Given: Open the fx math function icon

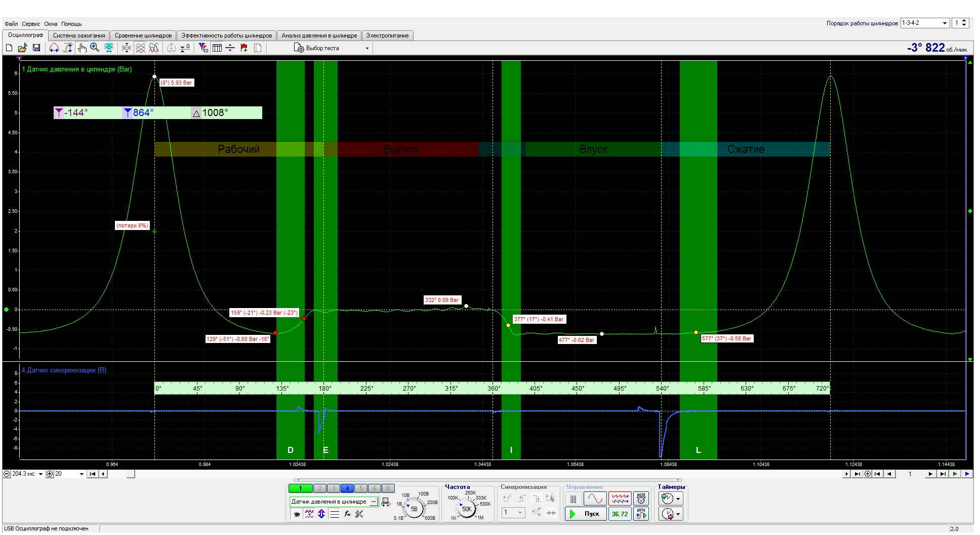Looking at the screenshot, I should (x=347, y=514).
